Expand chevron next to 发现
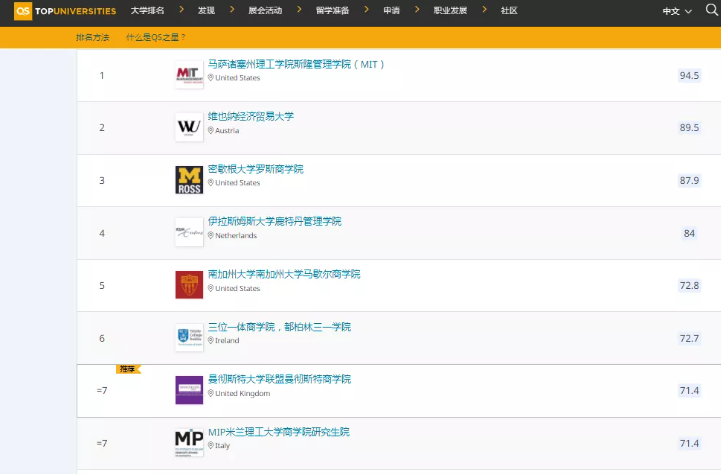 pyautogui.click(x=232, y=9)
